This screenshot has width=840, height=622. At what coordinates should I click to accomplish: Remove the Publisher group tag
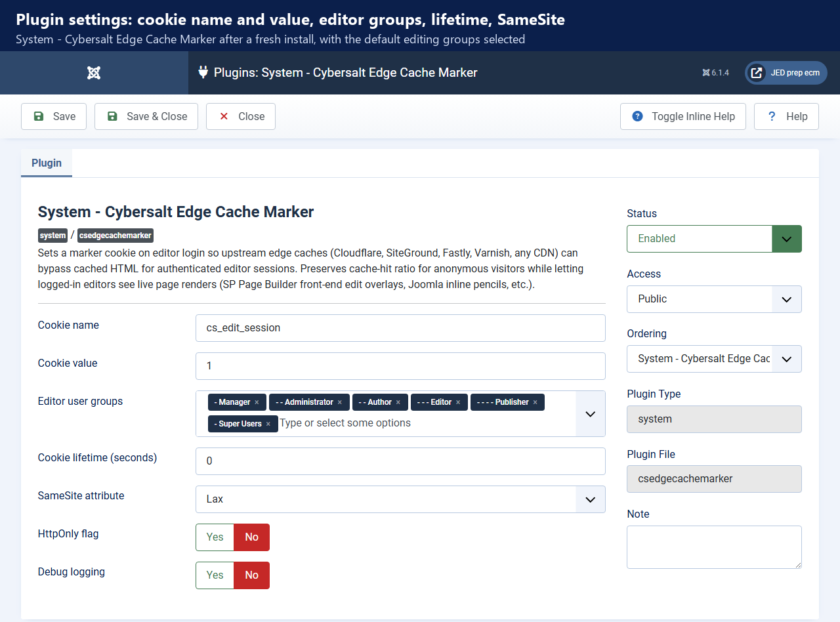pyautogui.click(x=535, y=402)
